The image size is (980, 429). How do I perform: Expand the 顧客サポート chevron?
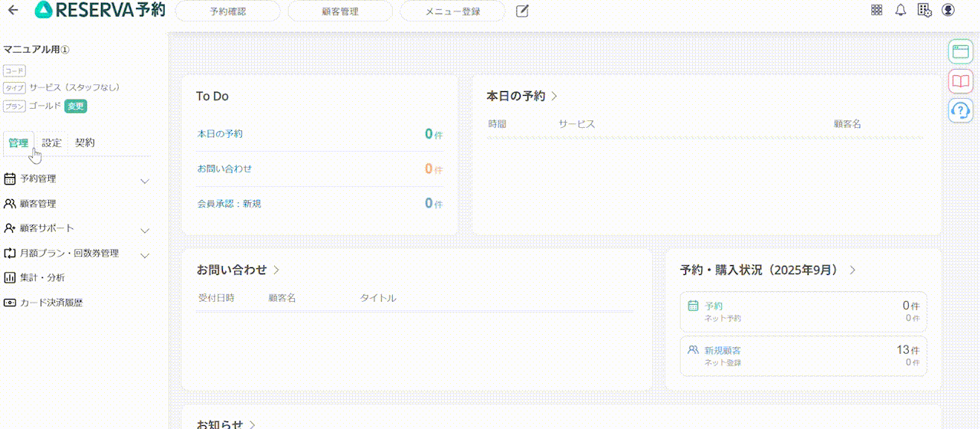coord(145,231)
